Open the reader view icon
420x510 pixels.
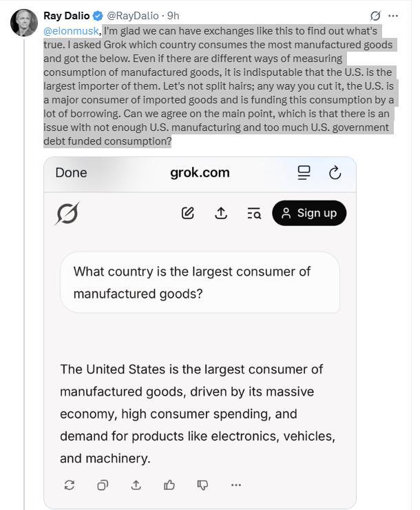pyautogui.click(x=304, y=173)
